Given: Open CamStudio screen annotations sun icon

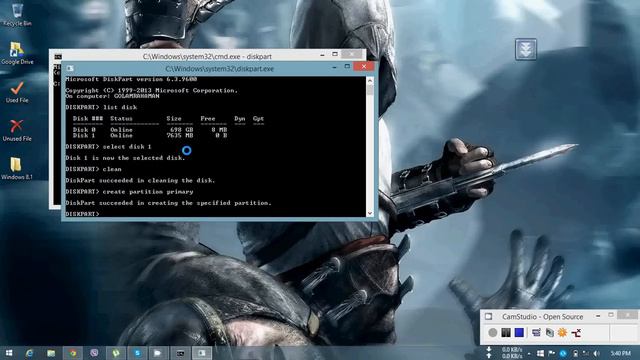Looking at the screenshot, I should [562, 333].
